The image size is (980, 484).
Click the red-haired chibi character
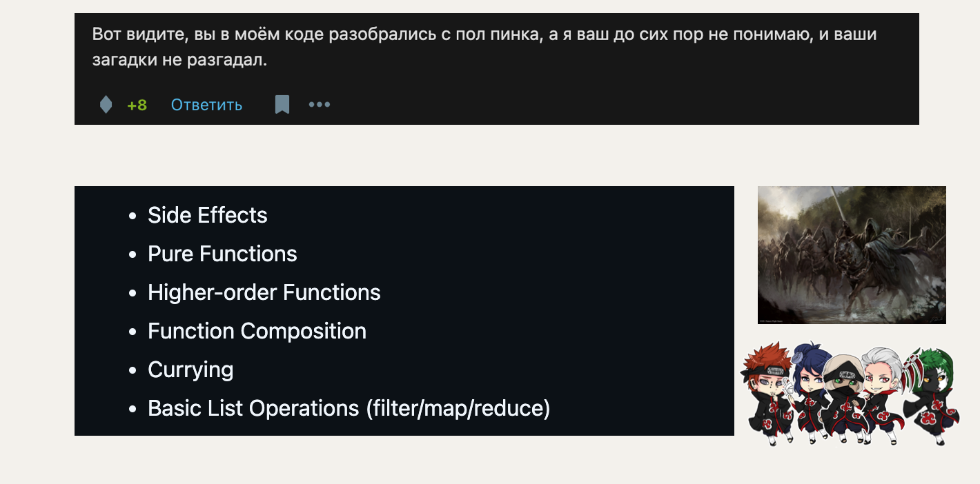click(769, 393)
